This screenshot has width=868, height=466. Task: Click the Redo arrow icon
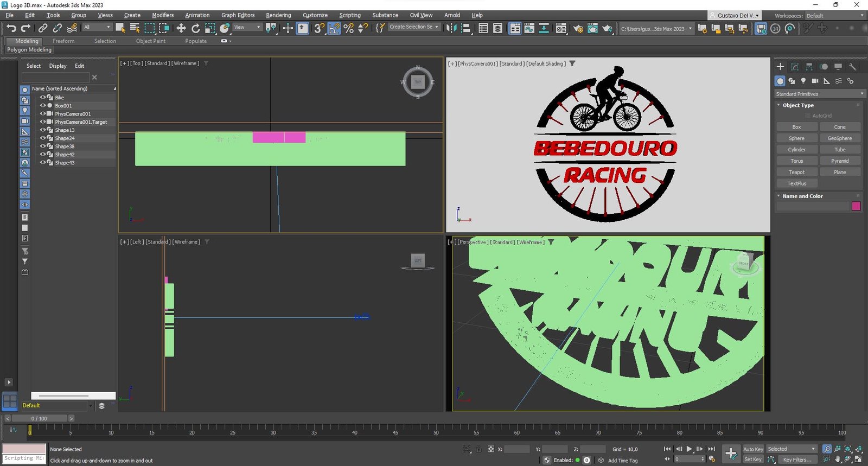25,28
